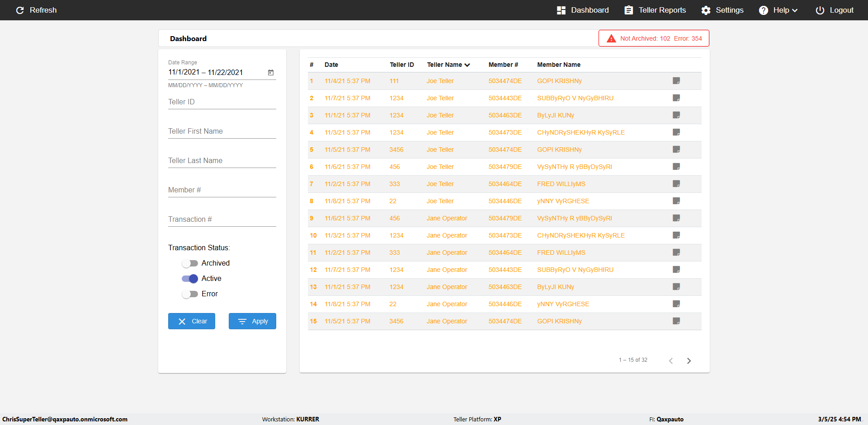Click the Teller Last Name field

tap(222, 161)
